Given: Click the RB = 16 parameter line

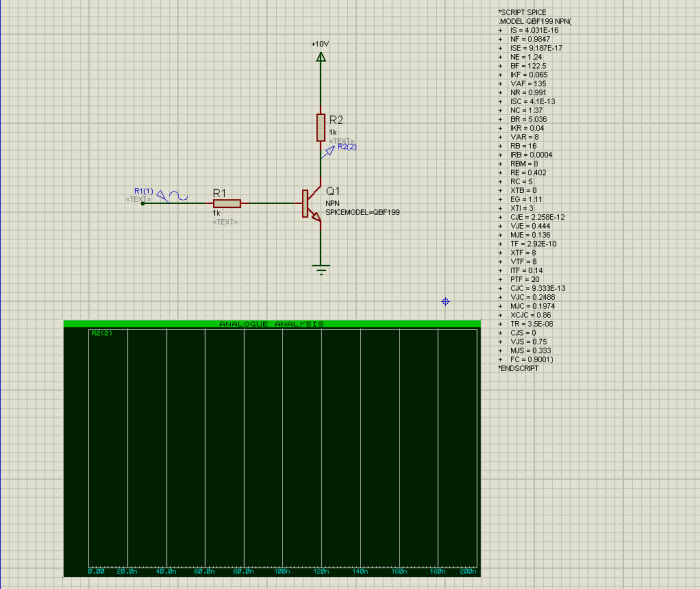Looking at the screenshot, I should pyautogui.click(x=517, y=146).
